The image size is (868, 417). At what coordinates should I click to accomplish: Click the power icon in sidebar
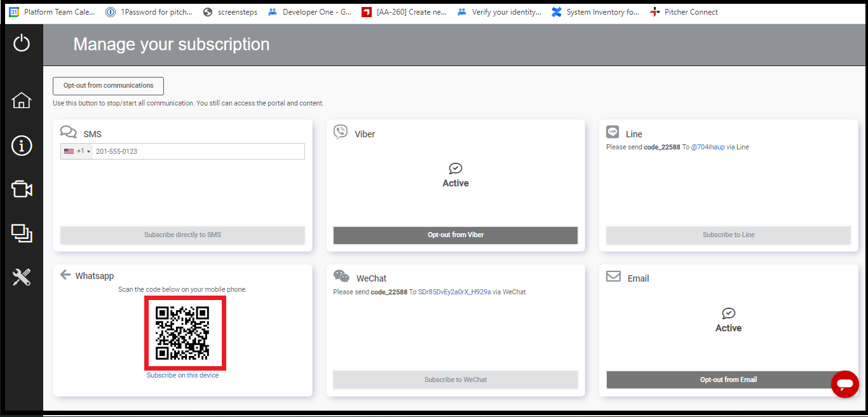coord(22,43)
